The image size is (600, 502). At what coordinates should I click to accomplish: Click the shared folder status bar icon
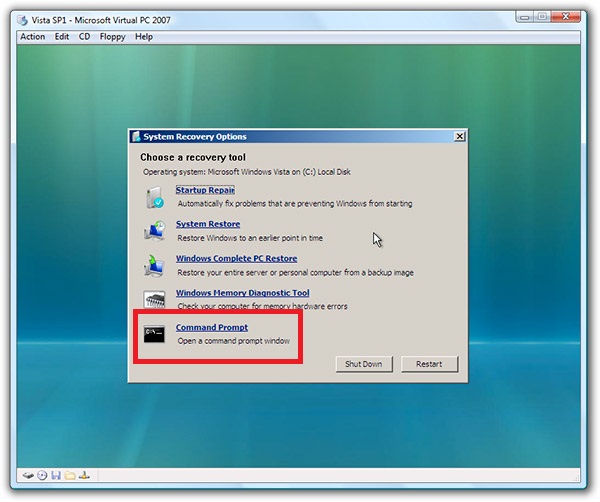pyautogui.click(x=70, y=476)
